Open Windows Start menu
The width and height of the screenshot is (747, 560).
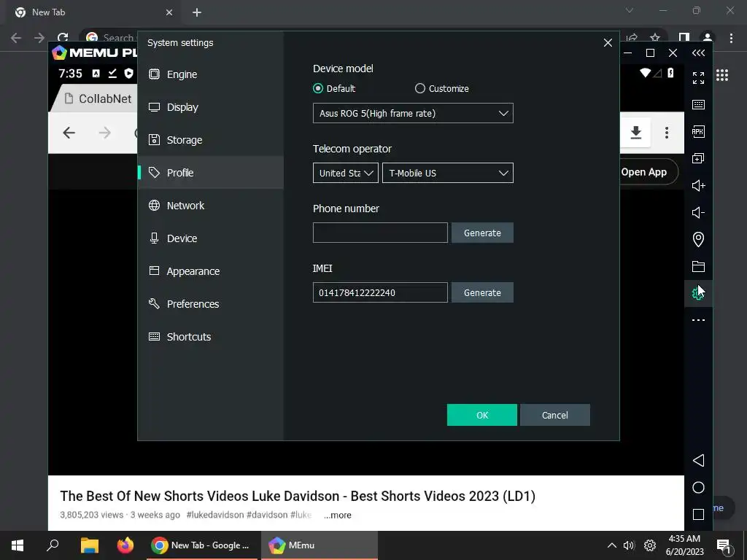[x=18, y=545]
